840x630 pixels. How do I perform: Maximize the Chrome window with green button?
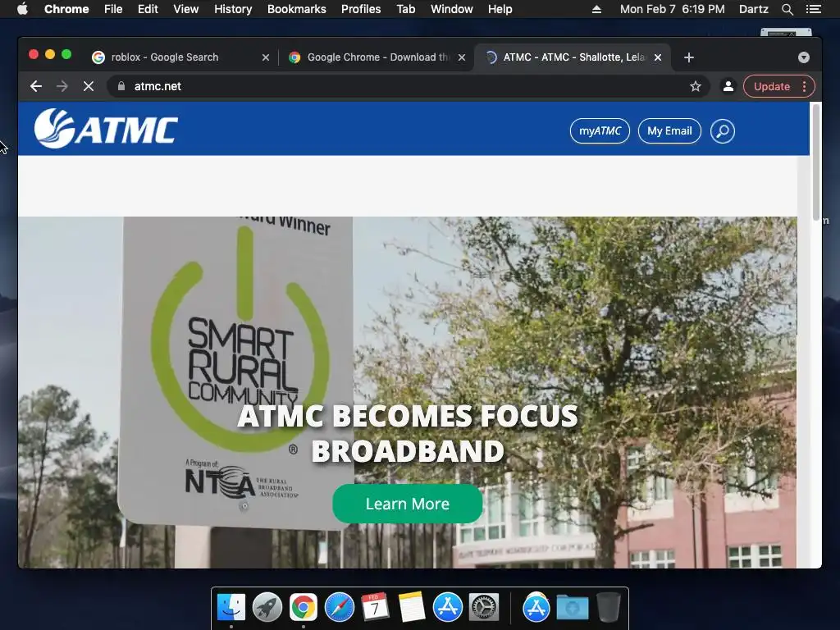tap(66, 54)
